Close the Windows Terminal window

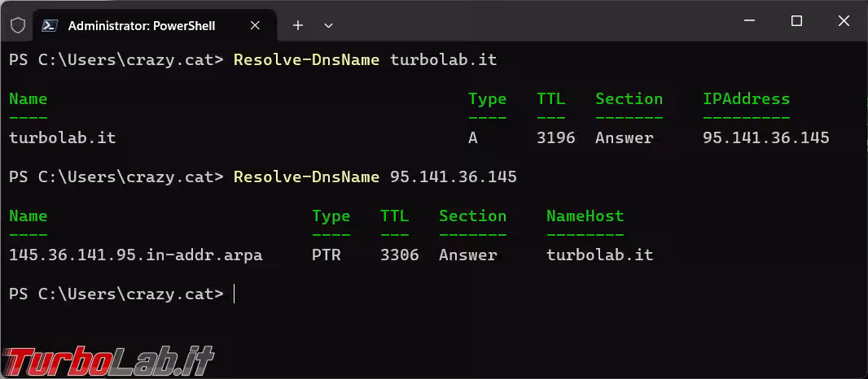coord(843,22)
